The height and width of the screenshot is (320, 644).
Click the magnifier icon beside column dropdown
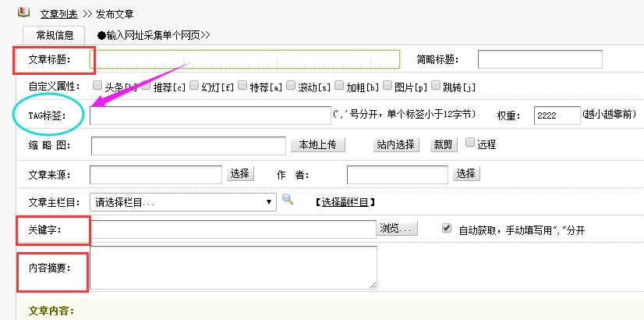click(x=288, y=201)
